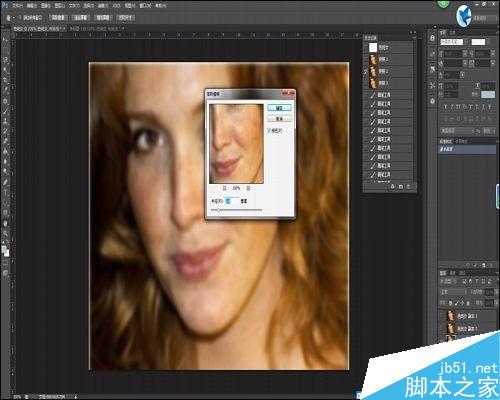Open the File menu
Image resolution: width=500 pixels, height=400 pixels.
click(17, 6)
